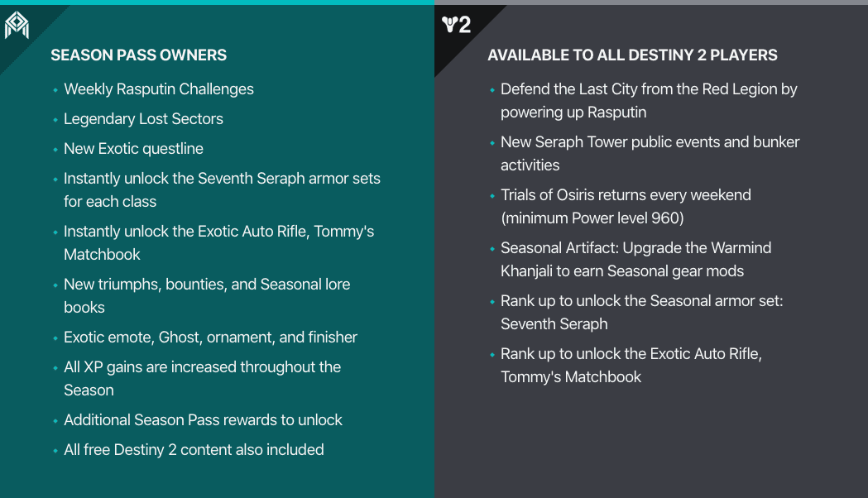The width and height of the screenshot is (868, 498).
Task: Select the Available to All Destiny 2 Players heading
Action: click(x=632, y=55)
